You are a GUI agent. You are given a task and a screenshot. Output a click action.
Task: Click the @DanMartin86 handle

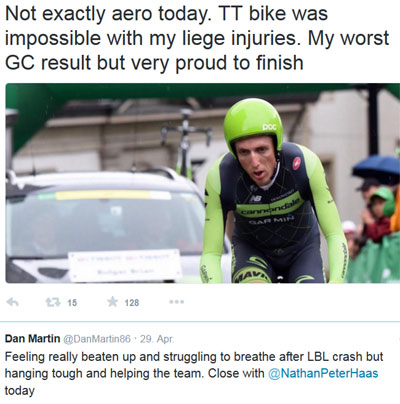(x=97, y=339)
